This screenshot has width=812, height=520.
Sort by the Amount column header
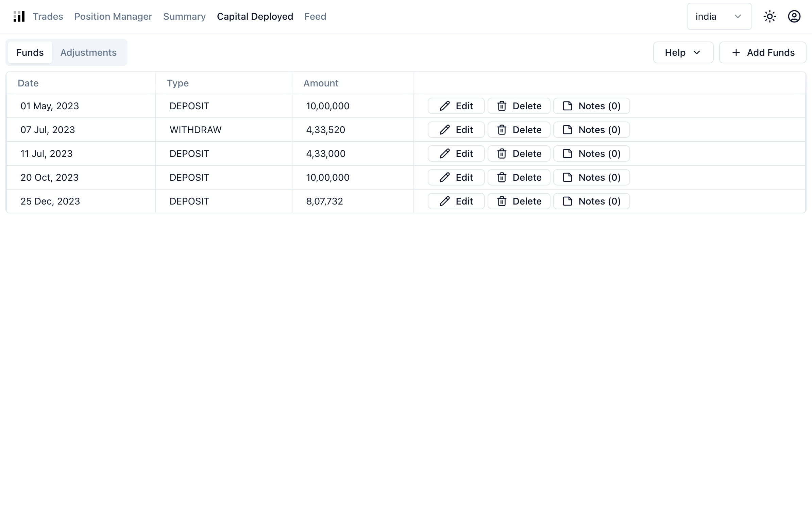pos(321,83)
